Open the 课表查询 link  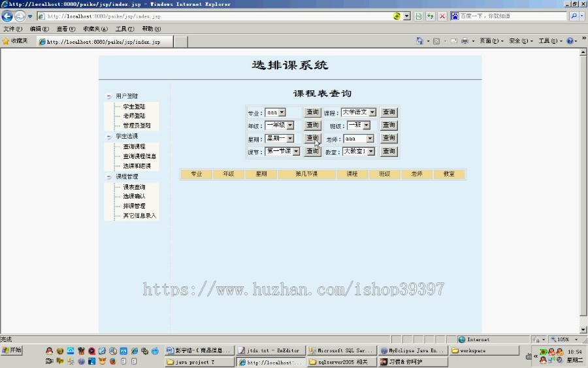(134, 187)
